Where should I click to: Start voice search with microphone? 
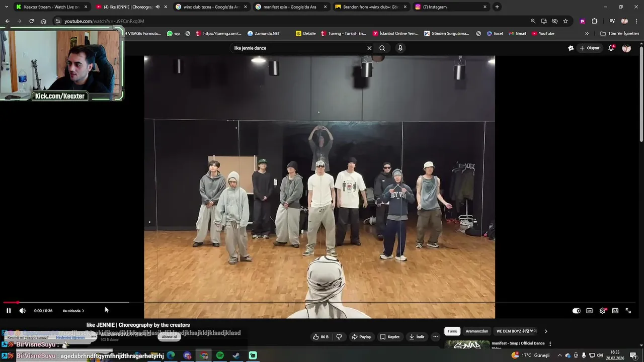click(x=400, y=48)
